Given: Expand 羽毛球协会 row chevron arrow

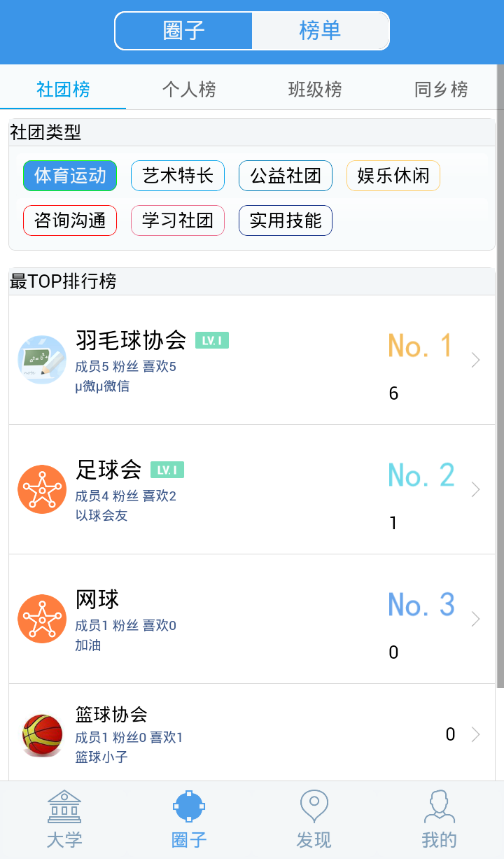Looking at the screenshot, I should (x=476, y=360).
